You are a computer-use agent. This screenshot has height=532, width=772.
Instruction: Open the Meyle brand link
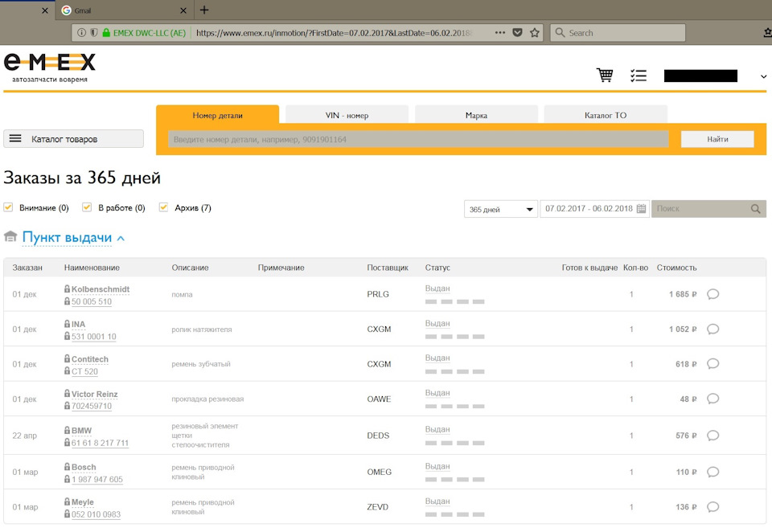(x=83, y=501)
